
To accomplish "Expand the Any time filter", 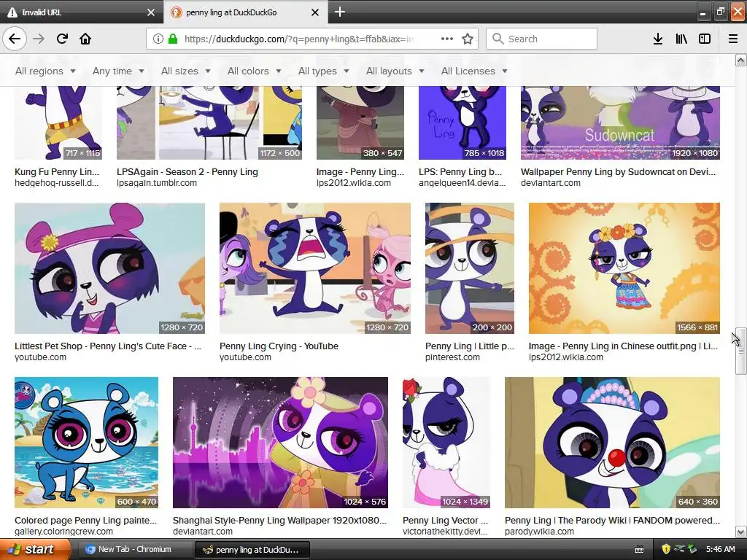I will coord(118,71).
